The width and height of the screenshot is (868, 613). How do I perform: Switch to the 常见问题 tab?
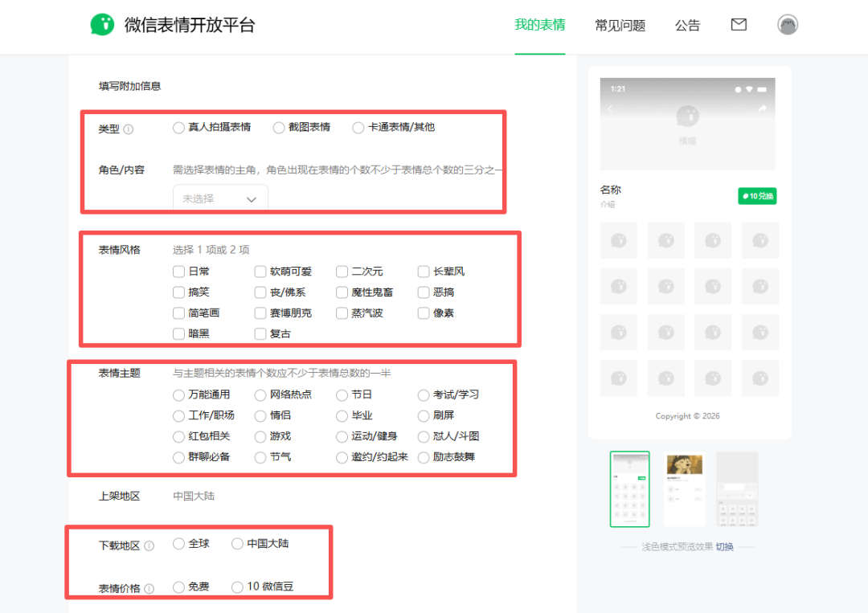point(619,25)
